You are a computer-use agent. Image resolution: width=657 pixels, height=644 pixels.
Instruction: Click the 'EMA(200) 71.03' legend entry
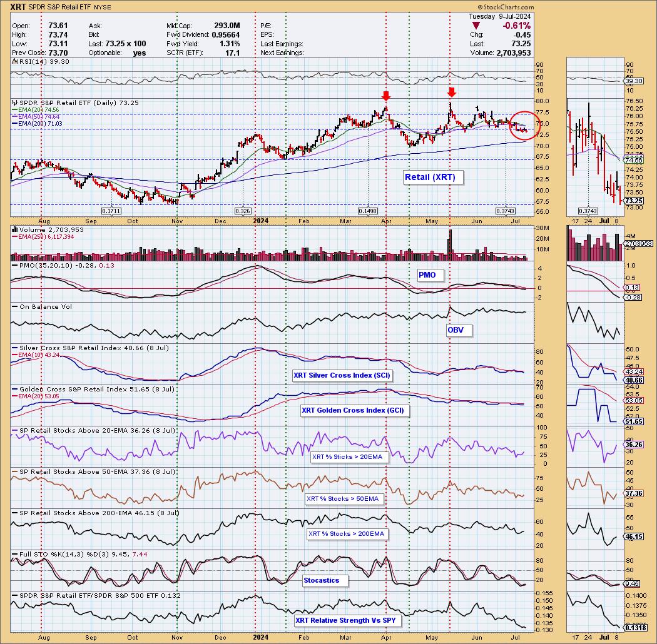[x=38, y=124]
